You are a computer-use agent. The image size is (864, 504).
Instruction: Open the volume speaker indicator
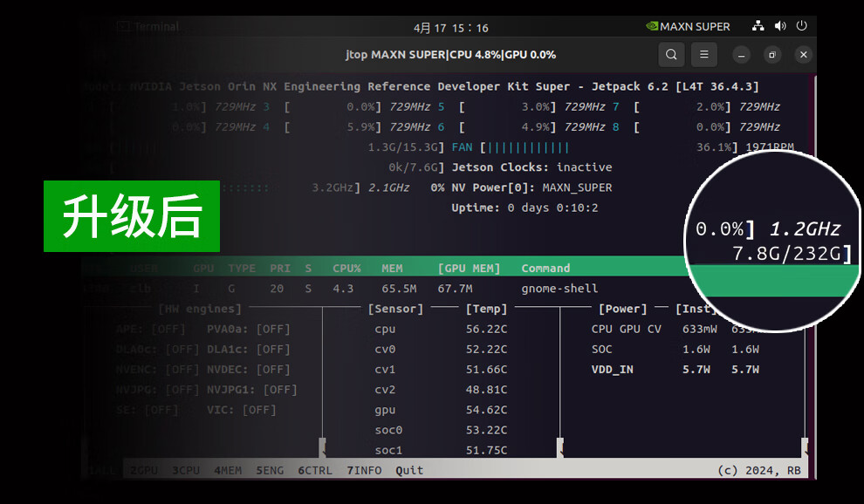(780, 26)
